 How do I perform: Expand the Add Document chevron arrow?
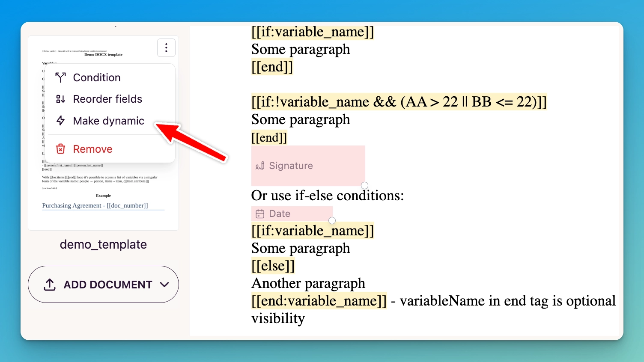[164, 285]
